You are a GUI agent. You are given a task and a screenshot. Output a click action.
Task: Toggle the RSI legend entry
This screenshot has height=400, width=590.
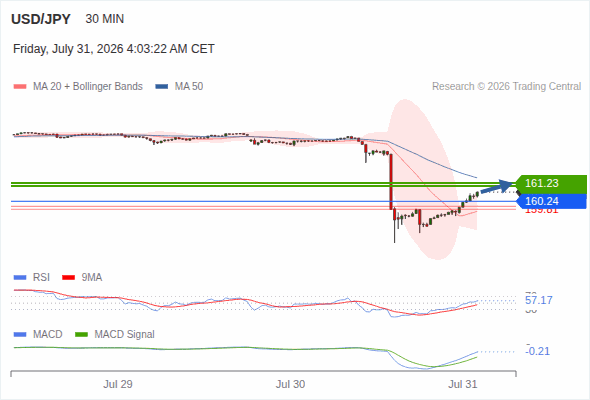[x=32, y=278]
